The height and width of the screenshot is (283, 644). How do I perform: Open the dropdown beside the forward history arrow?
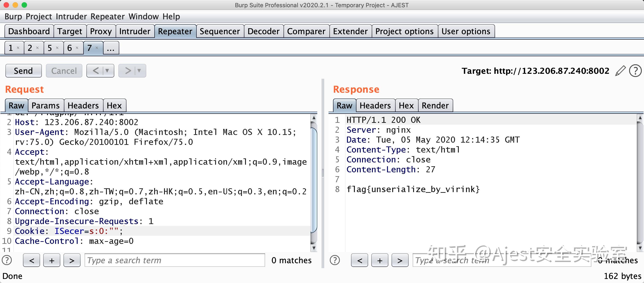pos(139,70)
